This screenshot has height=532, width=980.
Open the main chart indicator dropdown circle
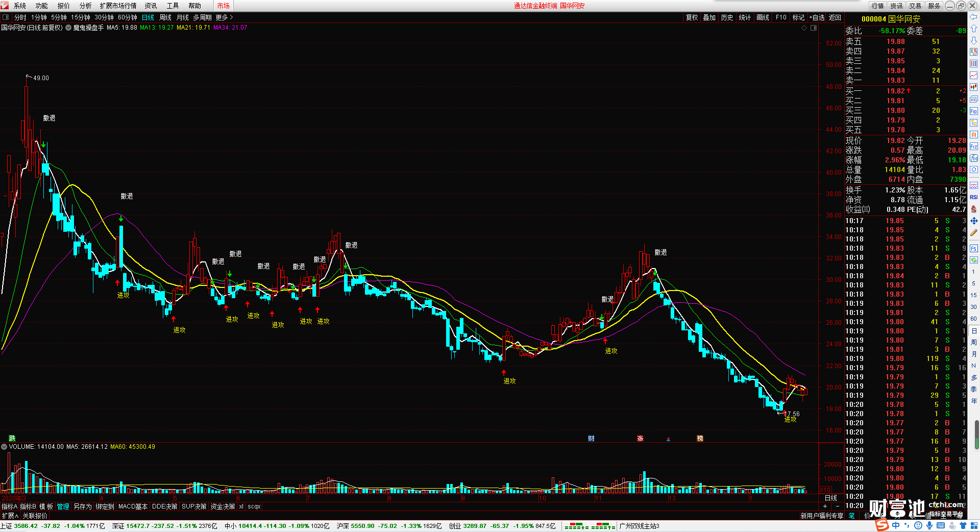click(x=68, y=28)
